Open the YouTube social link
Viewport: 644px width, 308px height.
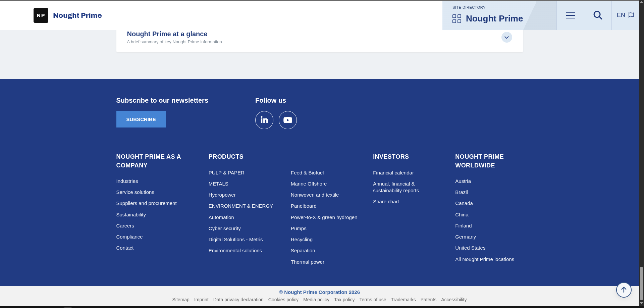tap(288, 120)
